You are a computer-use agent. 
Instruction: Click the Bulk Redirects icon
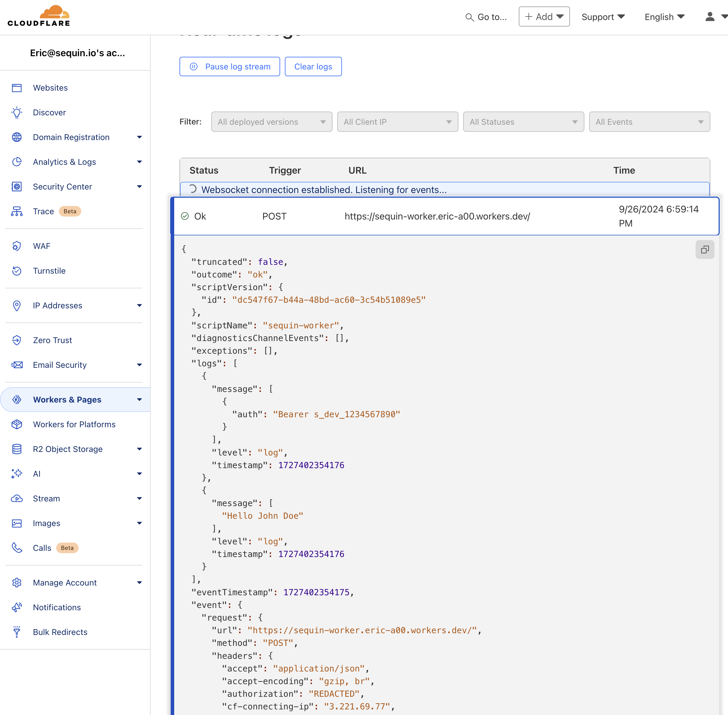16,632
